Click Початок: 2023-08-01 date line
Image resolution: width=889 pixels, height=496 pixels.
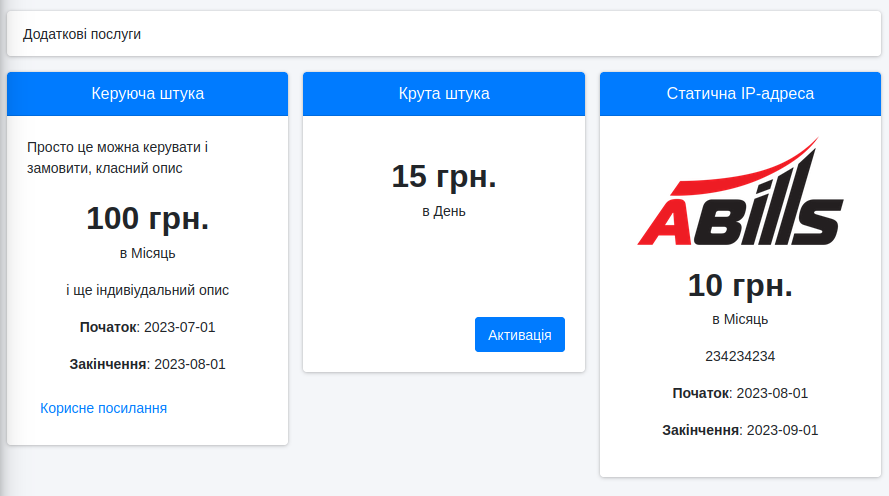[740, 393]
